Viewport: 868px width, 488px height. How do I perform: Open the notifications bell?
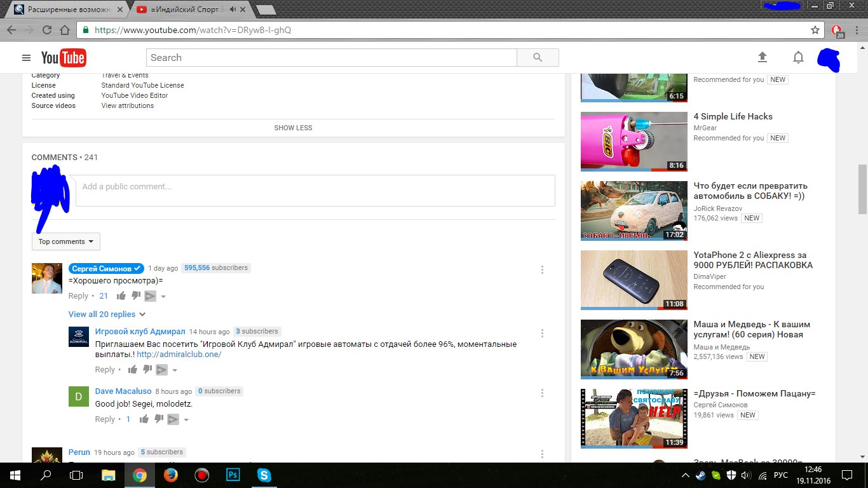point(799,58)
